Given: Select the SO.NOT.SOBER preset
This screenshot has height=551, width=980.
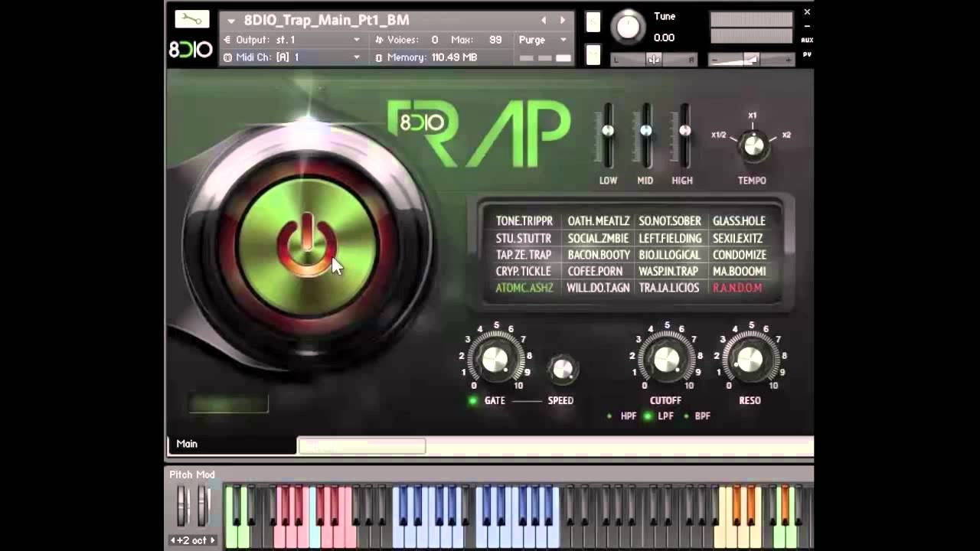Looking at the screenshot, I should [670, 221].
